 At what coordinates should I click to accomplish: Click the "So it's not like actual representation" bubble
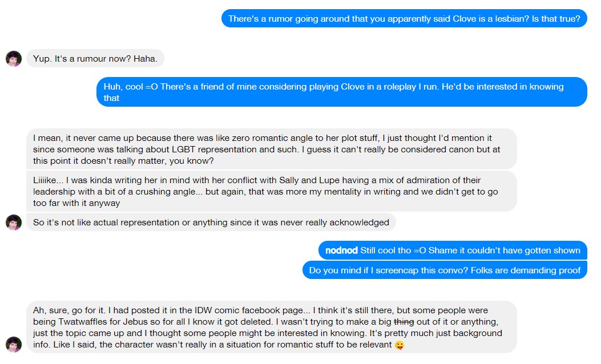[211, 223]
